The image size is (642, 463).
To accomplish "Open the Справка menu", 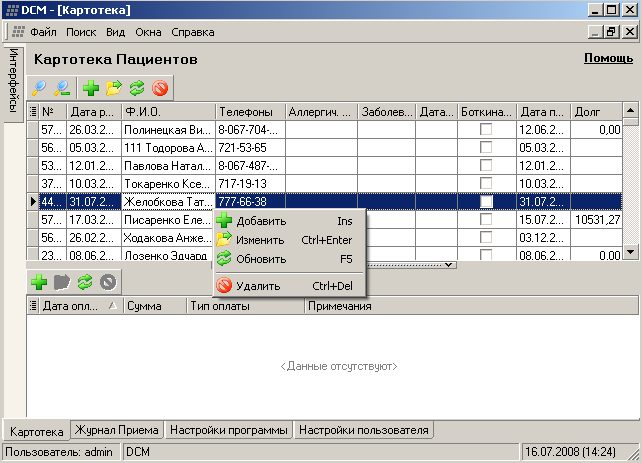I will click(193, 32).
